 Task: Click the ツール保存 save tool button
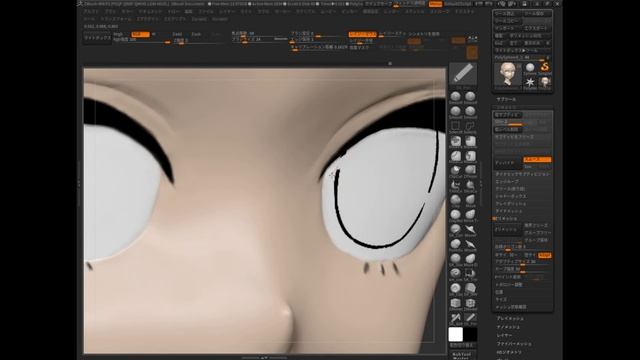(537, 13)
